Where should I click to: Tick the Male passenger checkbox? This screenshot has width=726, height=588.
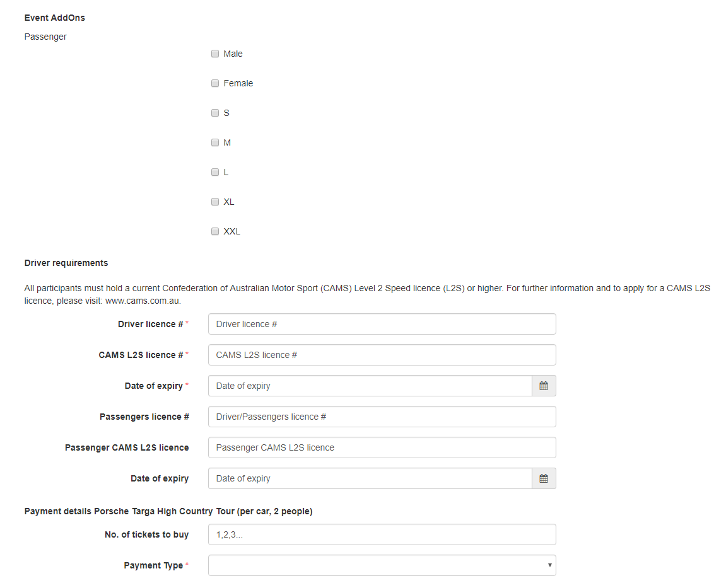coord(215,54)
